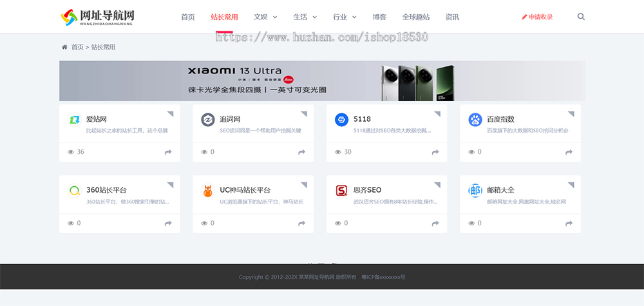Go to 首页 in the navigation bar
Image resolution: width=644 pixels, height=306 pixels.
pyautogui.click(x=187, y=17)
